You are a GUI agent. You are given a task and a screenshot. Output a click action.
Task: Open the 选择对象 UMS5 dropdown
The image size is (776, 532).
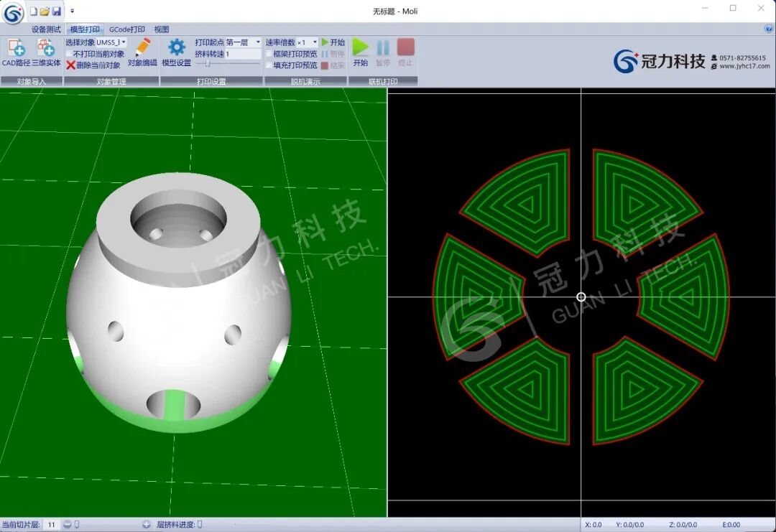point(111,42)
